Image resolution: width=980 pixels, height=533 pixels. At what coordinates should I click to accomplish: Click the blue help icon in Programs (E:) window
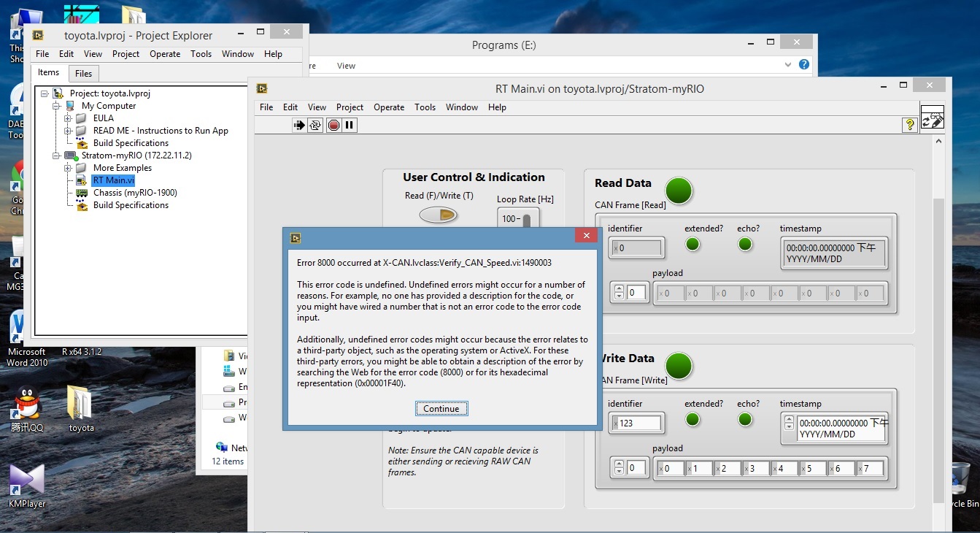tap(804, 64)
